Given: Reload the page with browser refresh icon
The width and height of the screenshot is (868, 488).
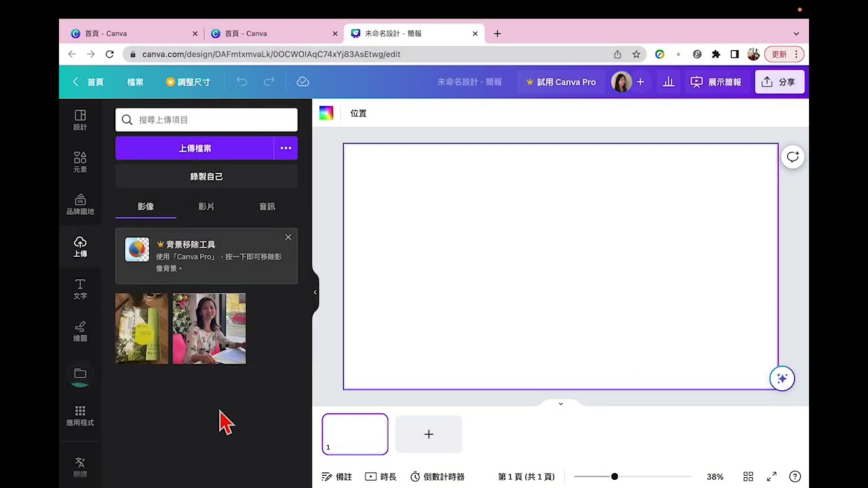Looking at the screenshot, I should click(x=110, y=54).
